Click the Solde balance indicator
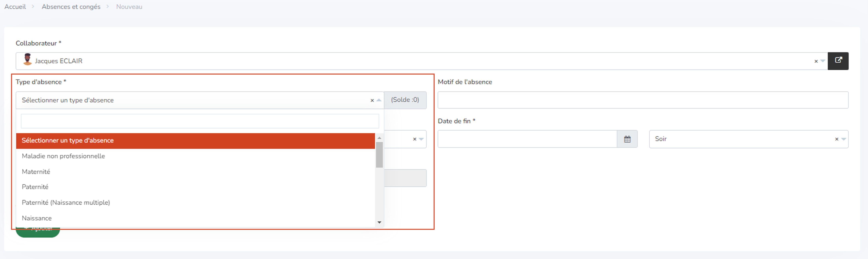The height and width of the screenshot is (259, 868). pos(405,100)
